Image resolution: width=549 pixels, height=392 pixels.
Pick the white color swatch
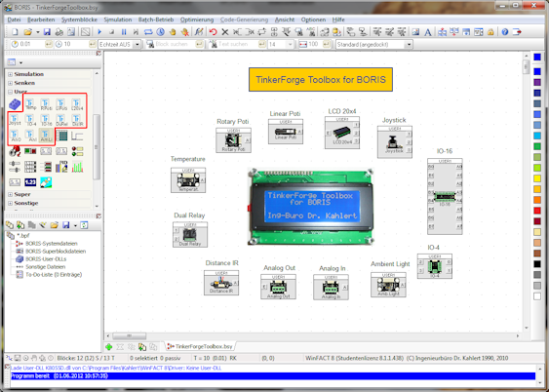(x=537, y=296)
